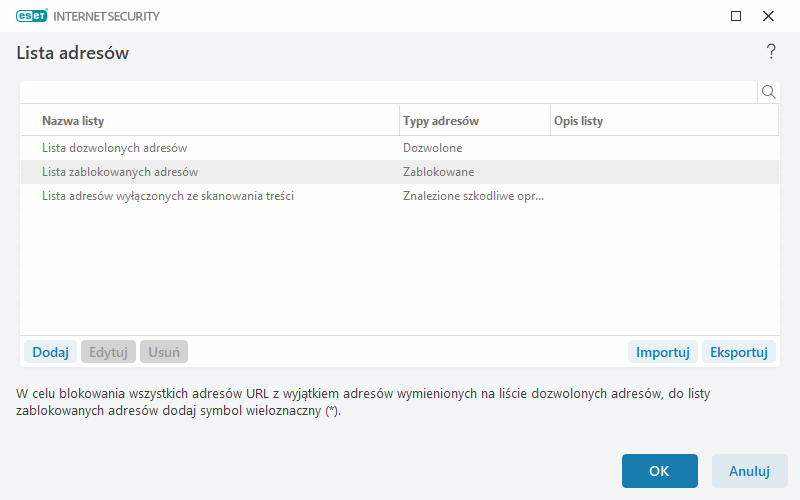Screen dimensions: 800x500
Task: Click the magnifying glass search icon
Action: tap(769, 92)
